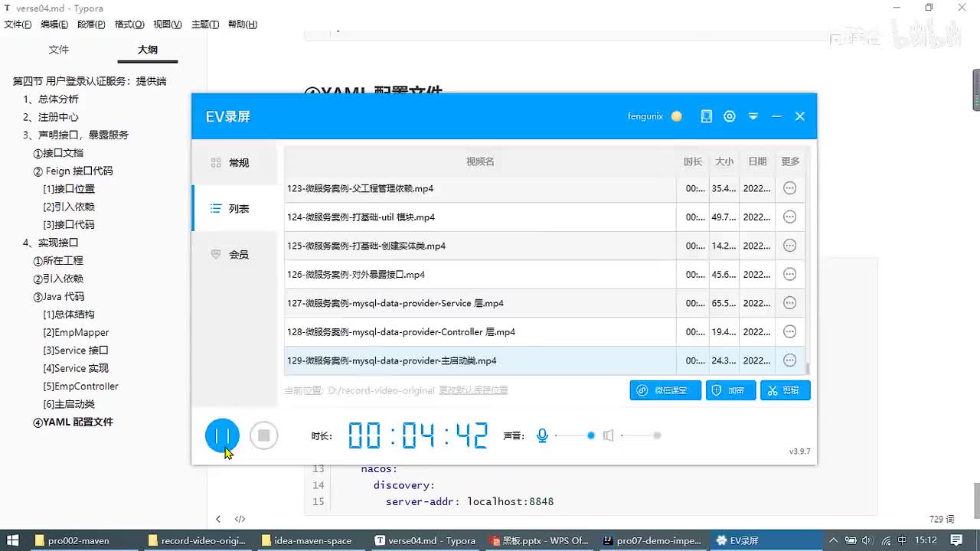Open more options for video 126
This screenshot has width=980, height=551.
click(790, 274)
